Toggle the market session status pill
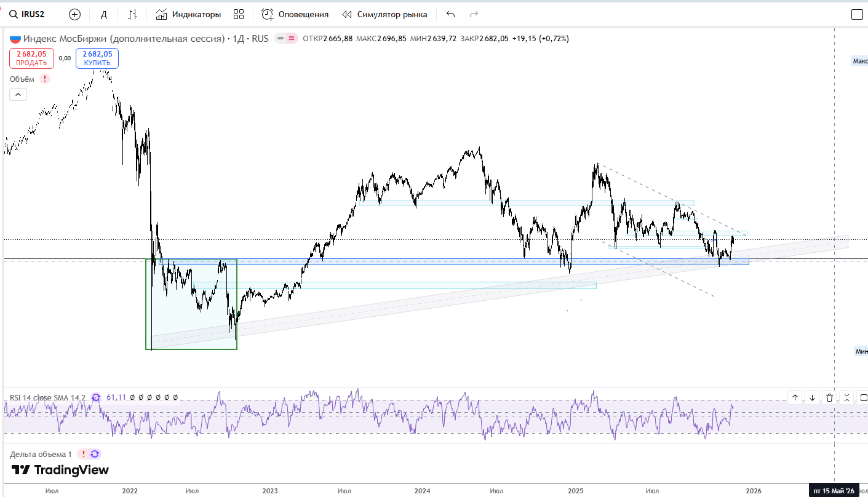The image size is (868, 497). pos(286,38)
